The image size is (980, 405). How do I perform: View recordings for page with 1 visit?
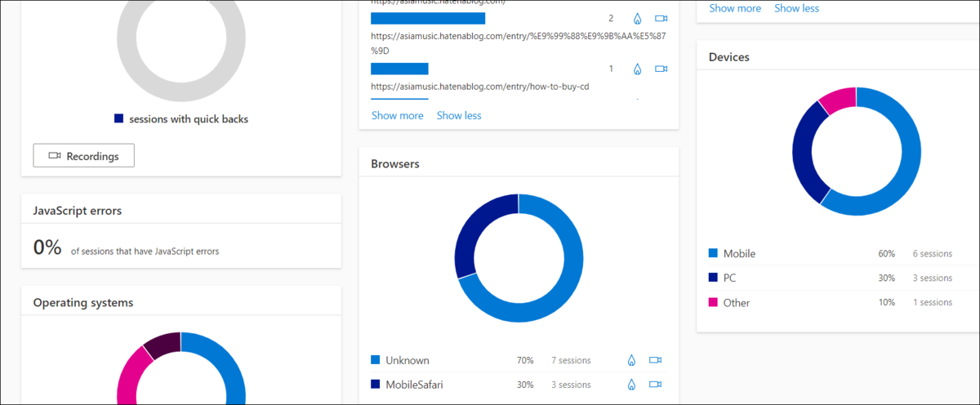[x=661, y=69]
